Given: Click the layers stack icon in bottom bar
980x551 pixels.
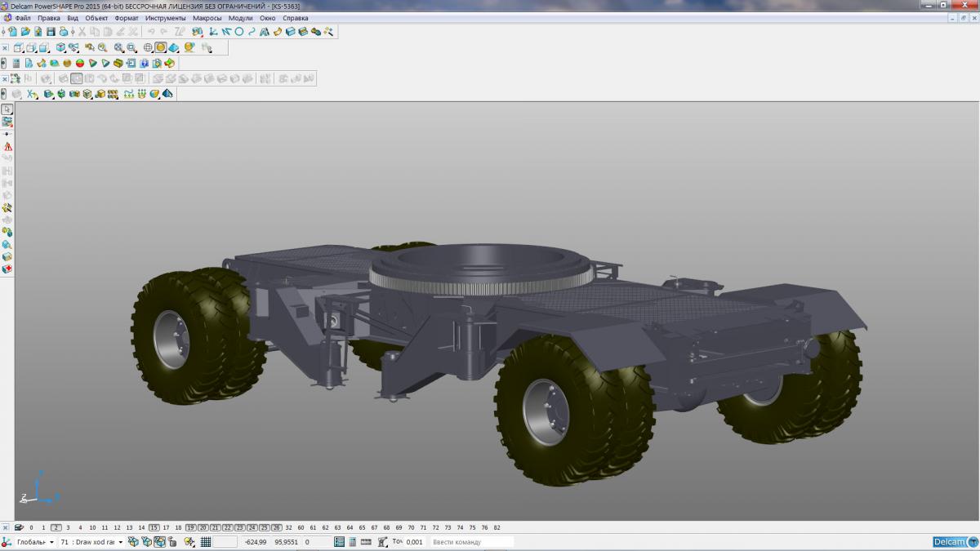Looking at the screenshot, I should click(x=19, y=527).
